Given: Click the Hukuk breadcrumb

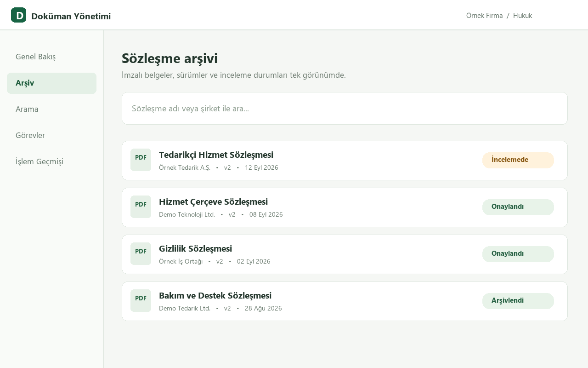Looking at the screenshot, I should (522, 16).
